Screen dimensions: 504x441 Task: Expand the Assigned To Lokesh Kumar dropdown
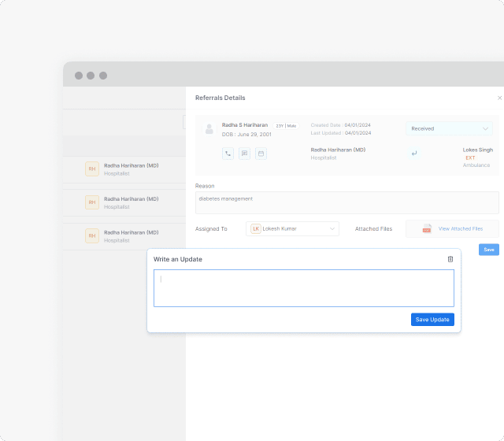click(332, 228)
